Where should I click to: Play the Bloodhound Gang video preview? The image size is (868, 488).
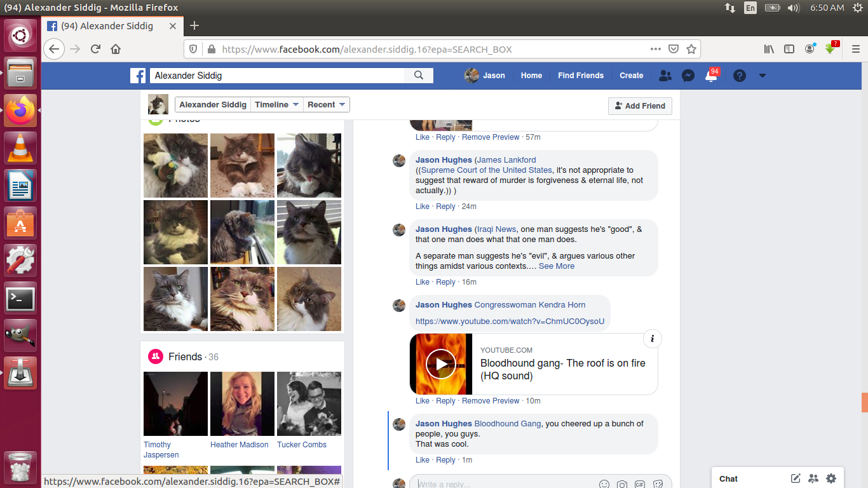(441, 364)
